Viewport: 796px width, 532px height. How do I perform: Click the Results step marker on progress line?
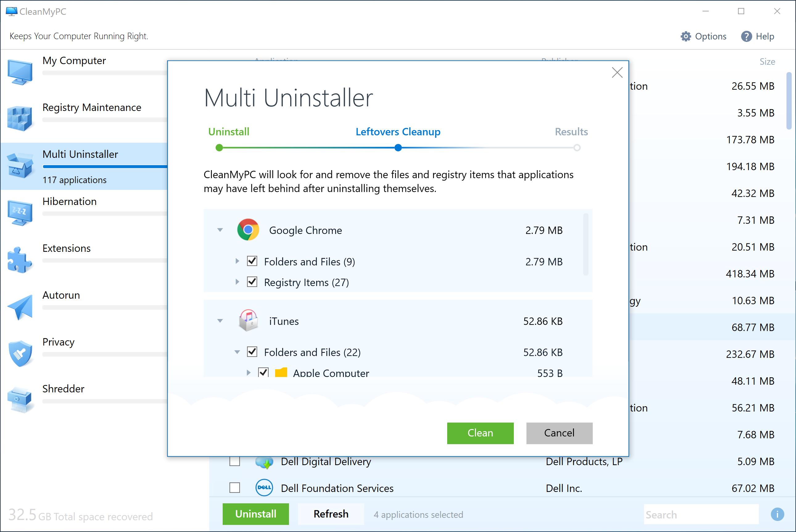tap(577, 148)
